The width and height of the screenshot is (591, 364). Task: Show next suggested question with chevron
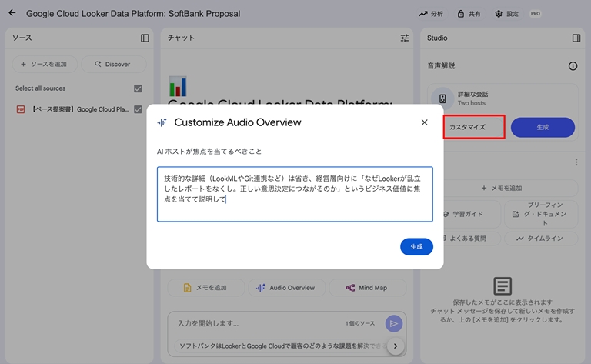click(x=396, y=346)
